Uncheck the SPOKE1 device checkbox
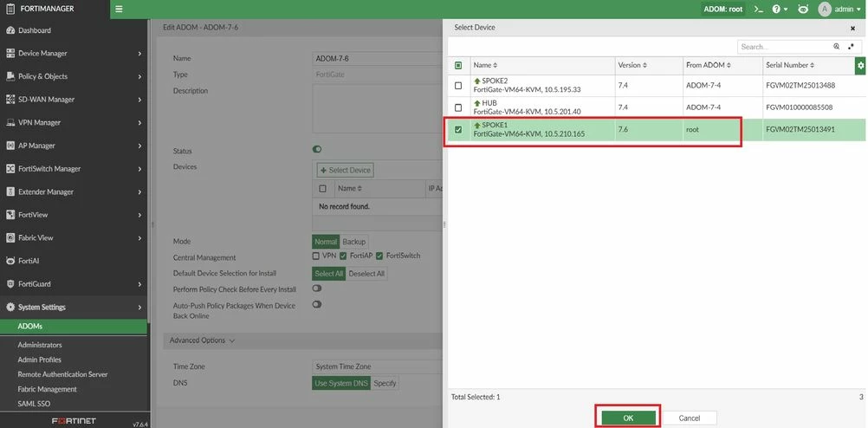Screen dimensions: 868x428 [458, 130]
